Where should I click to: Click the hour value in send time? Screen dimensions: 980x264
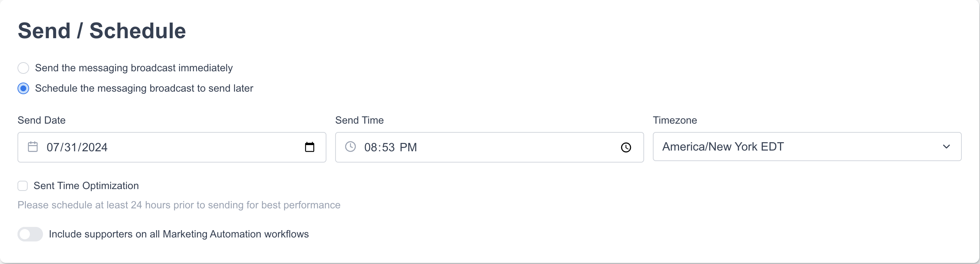[370, 147]
